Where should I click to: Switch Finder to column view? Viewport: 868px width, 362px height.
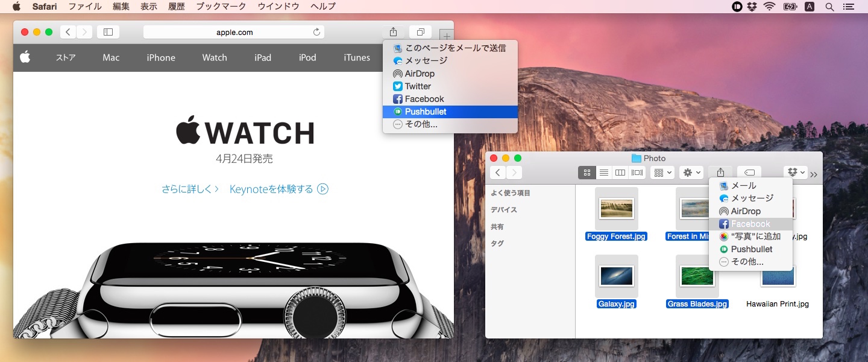pyautogui.click(x=620, y=173)
